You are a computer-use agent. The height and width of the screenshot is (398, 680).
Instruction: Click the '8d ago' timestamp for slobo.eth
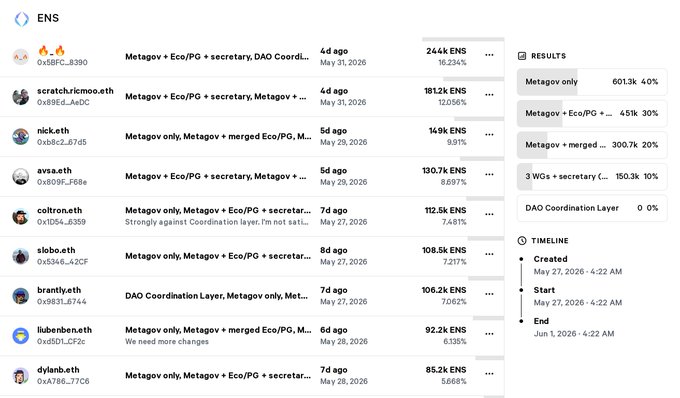[333, 251]
